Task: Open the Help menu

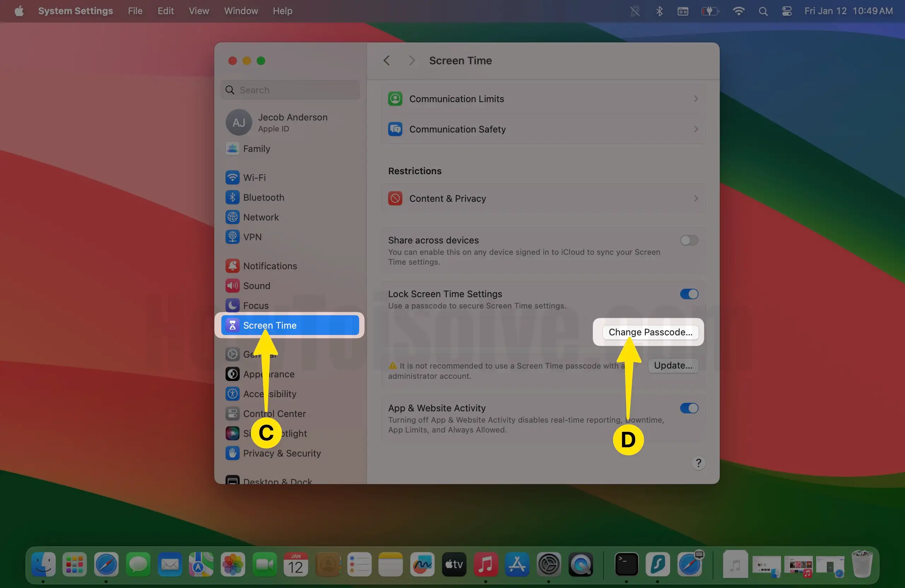Action: coord(282,11)
